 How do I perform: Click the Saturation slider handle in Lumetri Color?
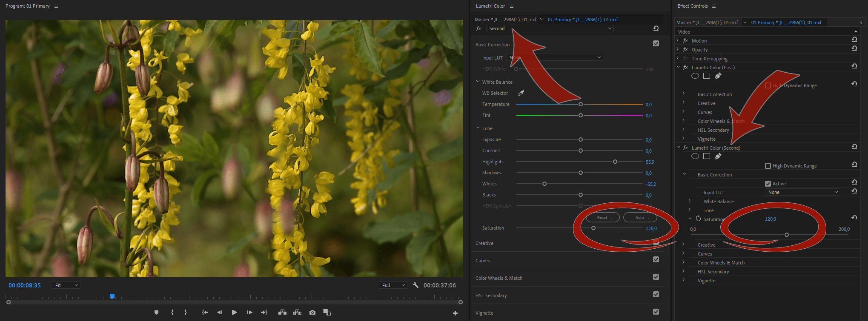click(x=593, y=228)
